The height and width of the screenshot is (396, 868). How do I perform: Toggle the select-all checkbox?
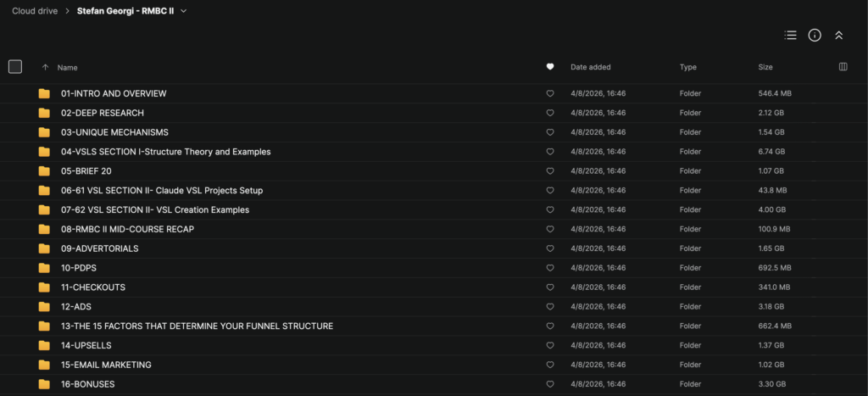coord(15,67)
